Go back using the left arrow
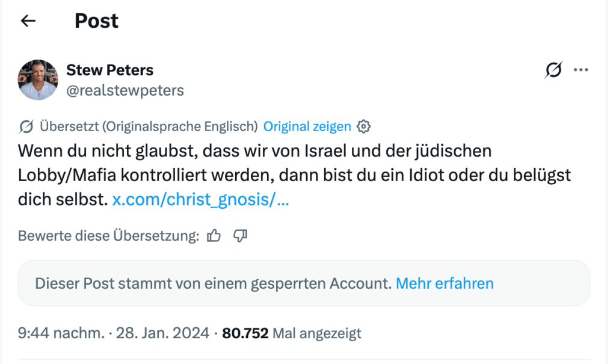Image resolution: width=616 pixels, height=364 pixels. coord(28,21)
